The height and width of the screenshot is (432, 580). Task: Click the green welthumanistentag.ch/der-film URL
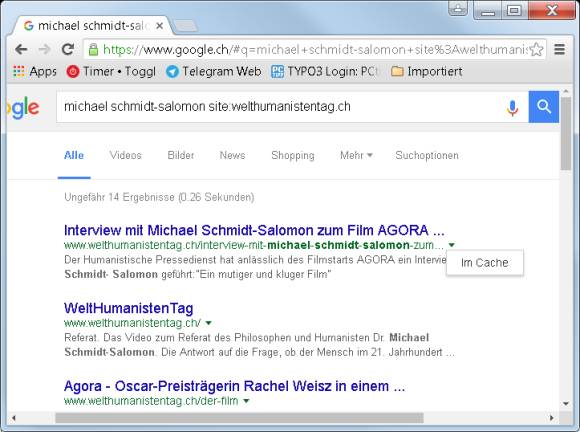151,401
